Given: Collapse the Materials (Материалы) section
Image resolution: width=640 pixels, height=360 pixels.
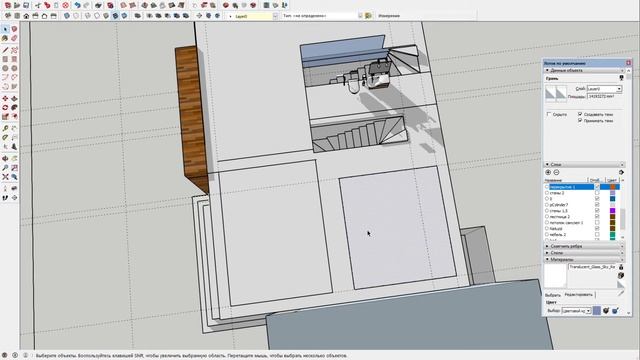Looking at the screenshot, I should pos(547,259).
